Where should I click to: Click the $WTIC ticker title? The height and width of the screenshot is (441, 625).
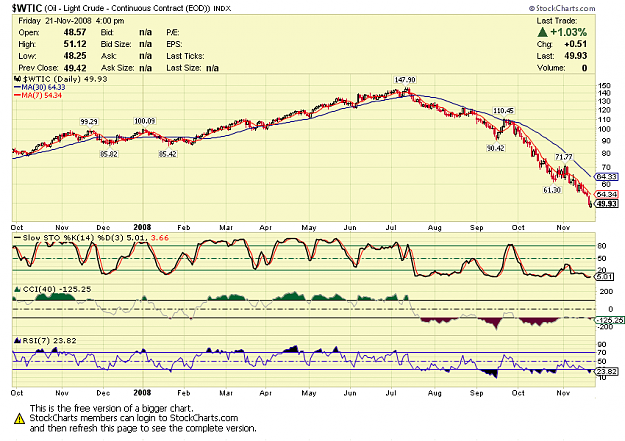point(27,8)
